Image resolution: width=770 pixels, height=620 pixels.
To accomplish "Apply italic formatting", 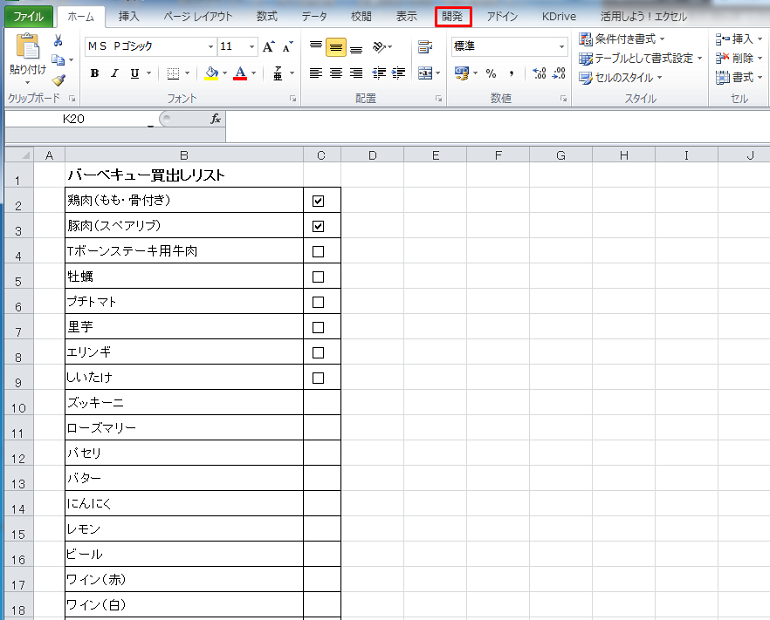I will click(114, 73).
